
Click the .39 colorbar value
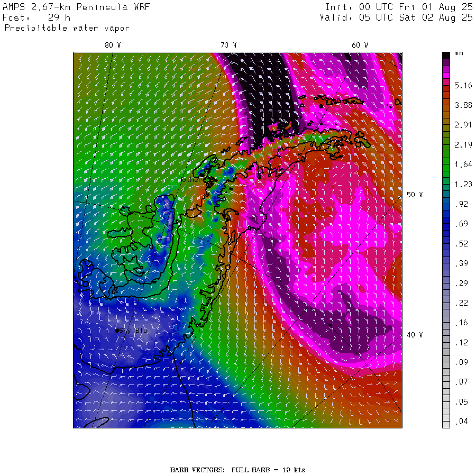pos(462,263)
